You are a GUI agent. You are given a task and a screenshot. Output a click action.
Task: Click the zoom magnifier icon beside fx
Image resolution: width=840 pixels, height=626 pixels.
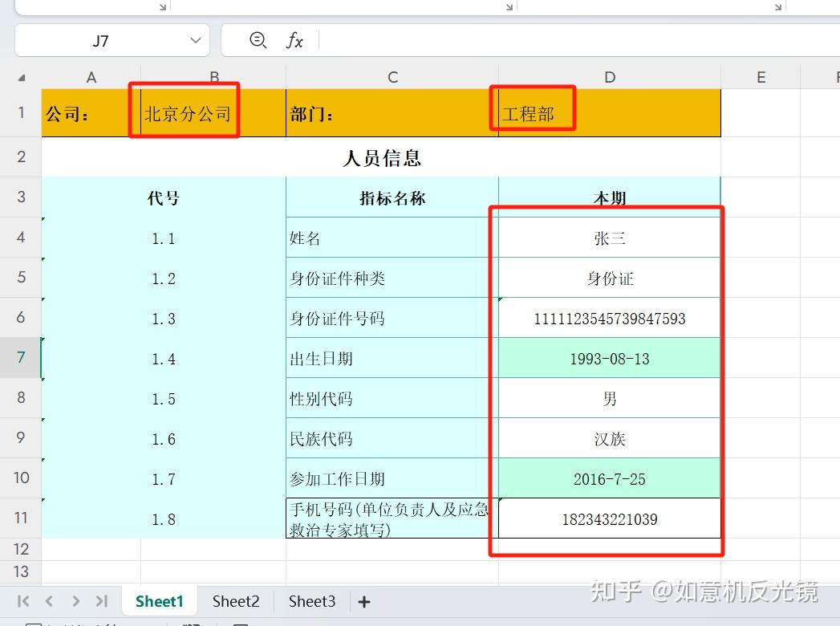click(258, 40)
